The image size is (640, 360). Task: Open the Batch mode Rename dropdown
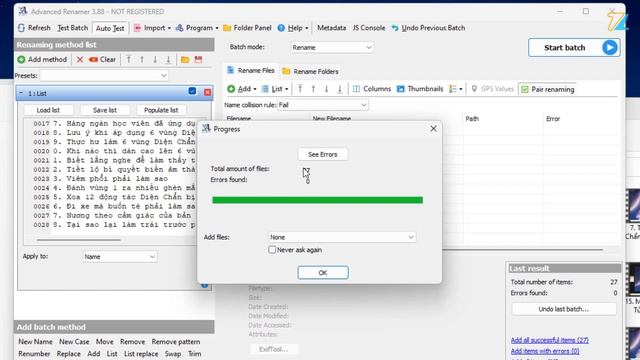point(332,47)
